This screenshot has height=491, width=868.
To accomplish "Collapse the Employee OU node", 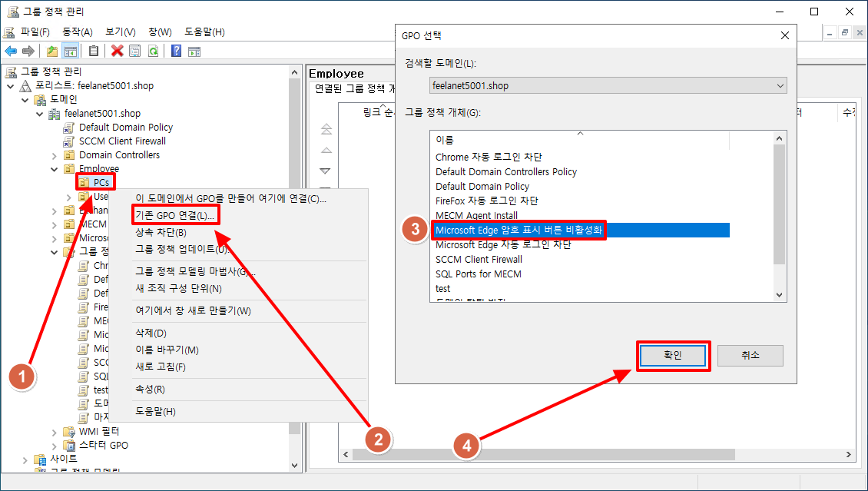I will click(54, 169).
